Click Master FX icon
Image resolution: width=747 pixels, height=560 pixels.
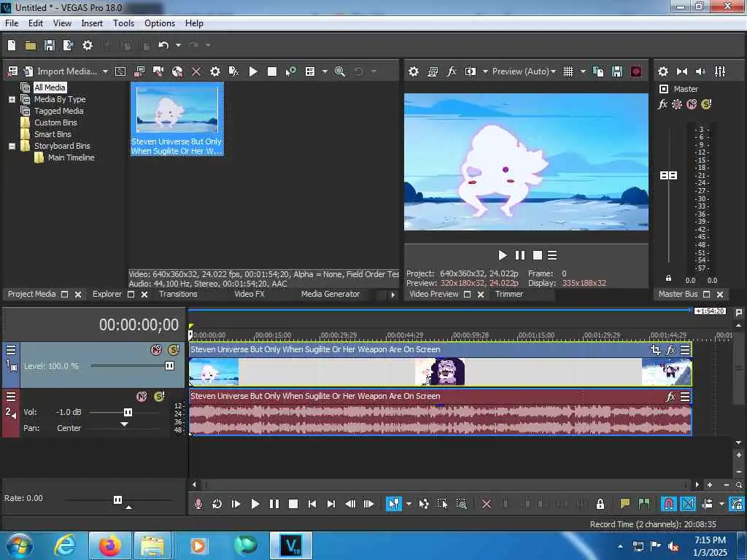point(662,104)
